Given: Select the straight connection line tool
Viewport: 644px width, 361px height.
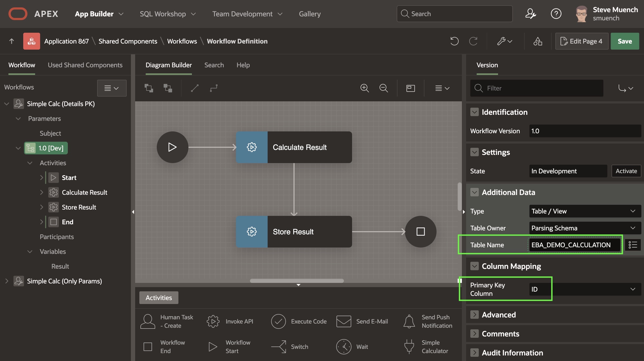Looking at the screenshot, I should (x=195, y=88).
